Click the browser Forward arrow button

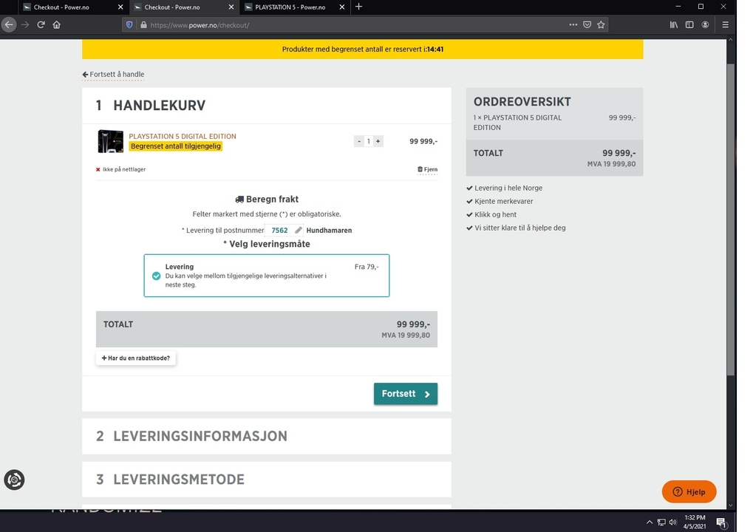pos(25,24)
